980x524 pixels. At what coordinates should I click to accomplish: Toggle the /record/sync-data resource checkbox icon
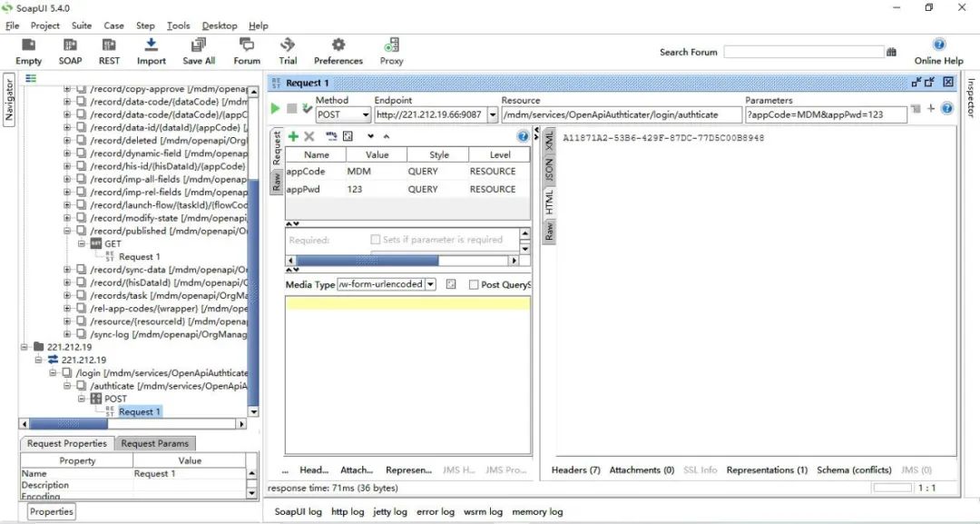point(82,270)
